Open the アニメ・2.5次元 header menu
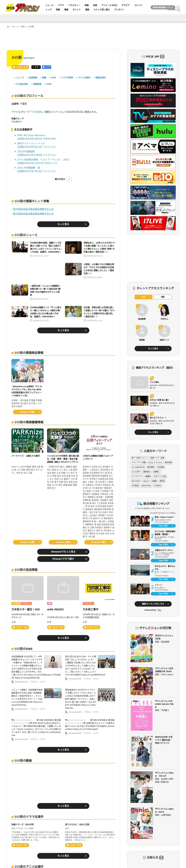 point(109,5)
